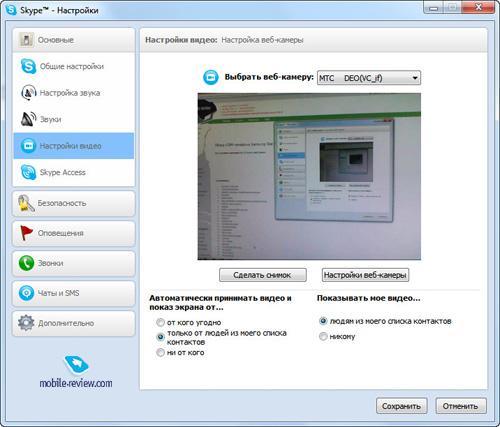This screenshot has width=500, height=427.
Task: Click the camera icon in Настройки видео
Action: click(28, 146)
